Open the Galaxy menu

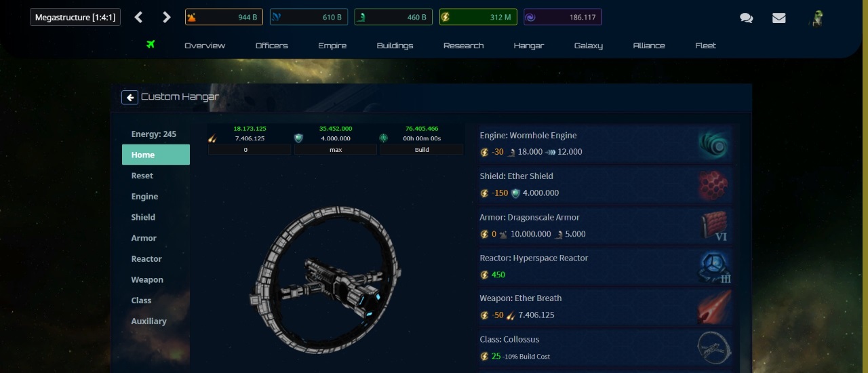pos(589,45)
